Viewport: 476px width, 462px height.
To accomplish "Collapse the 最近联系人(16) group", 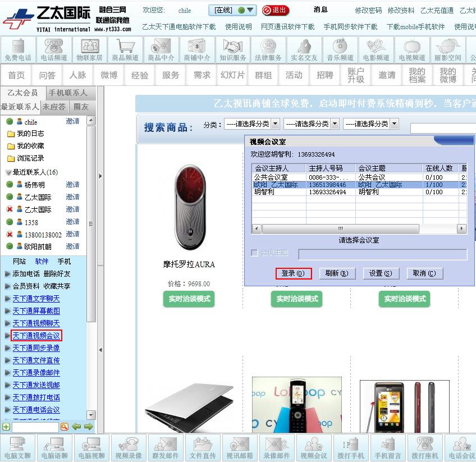I will pyautogui.click(x=8, y=172).
